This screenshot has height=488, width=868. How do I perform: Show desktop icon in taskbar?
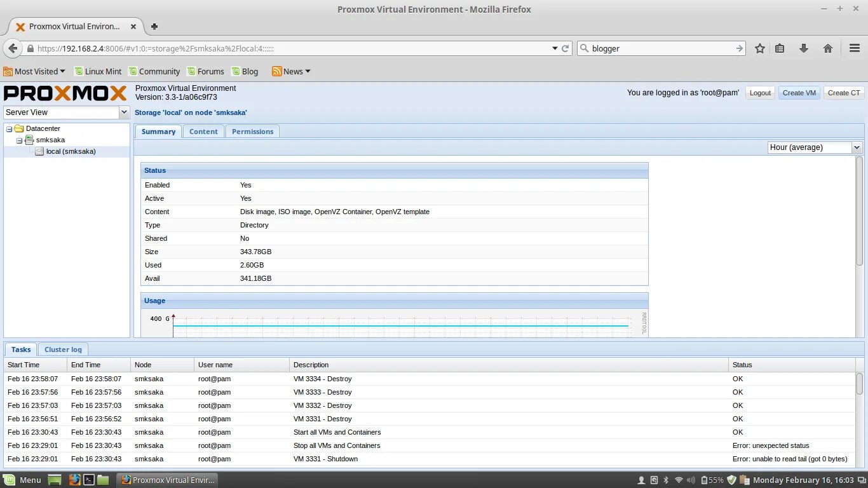click(x=55, y=480)
